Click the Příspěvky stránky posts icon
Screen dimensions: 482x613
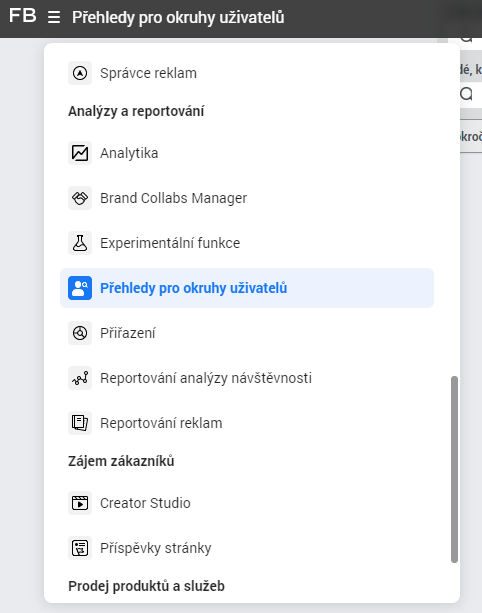[80, 548]
